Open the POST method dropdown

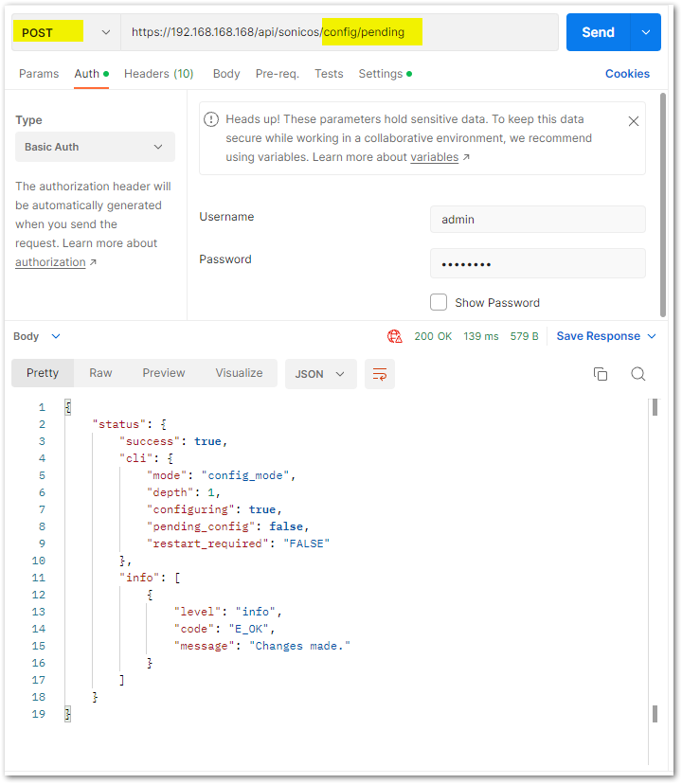point(66,32)
